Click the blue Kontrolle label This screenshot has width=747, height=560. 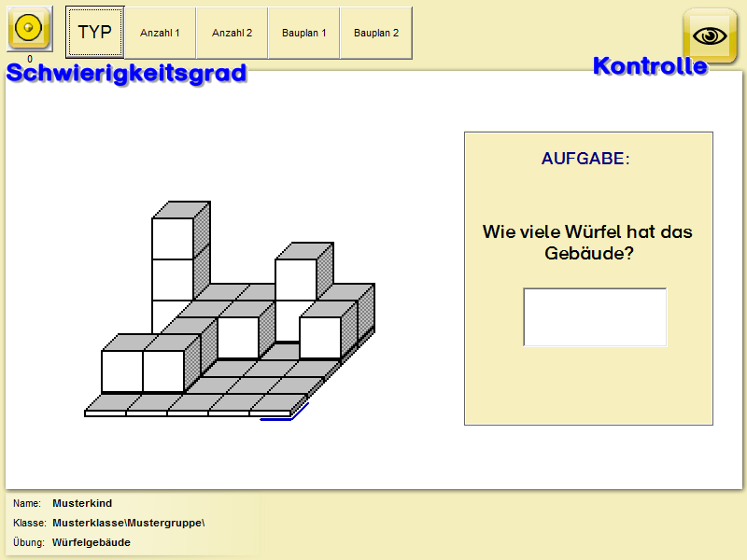[x=650, y=66]
